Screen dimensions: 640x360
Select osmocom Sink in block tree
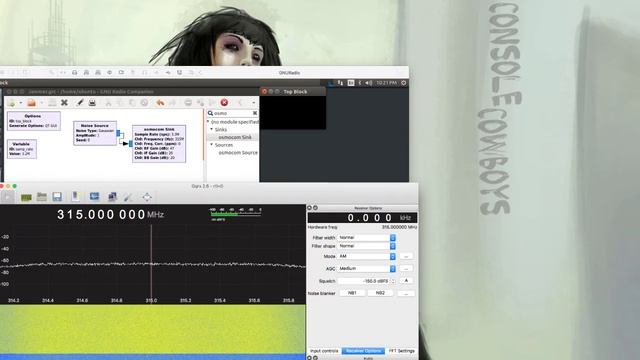[235, 137]
